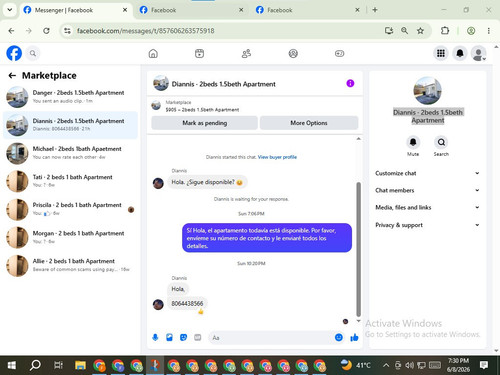Click Mark as pending button
This screenshot has height=375, width=500.
point(204,123)
